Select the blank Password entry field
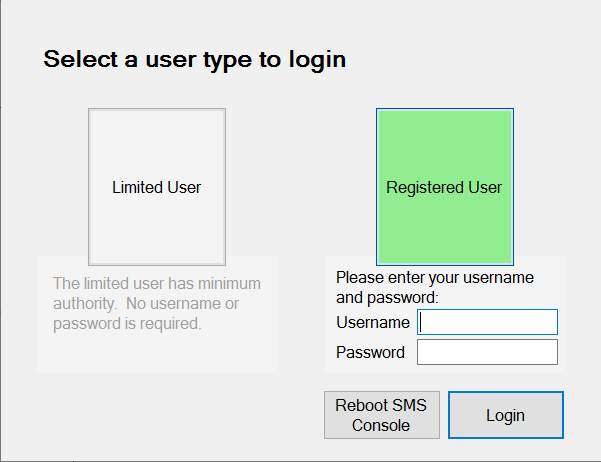Image resolution: width=601 pixels, height=462 pixels. 487,352
